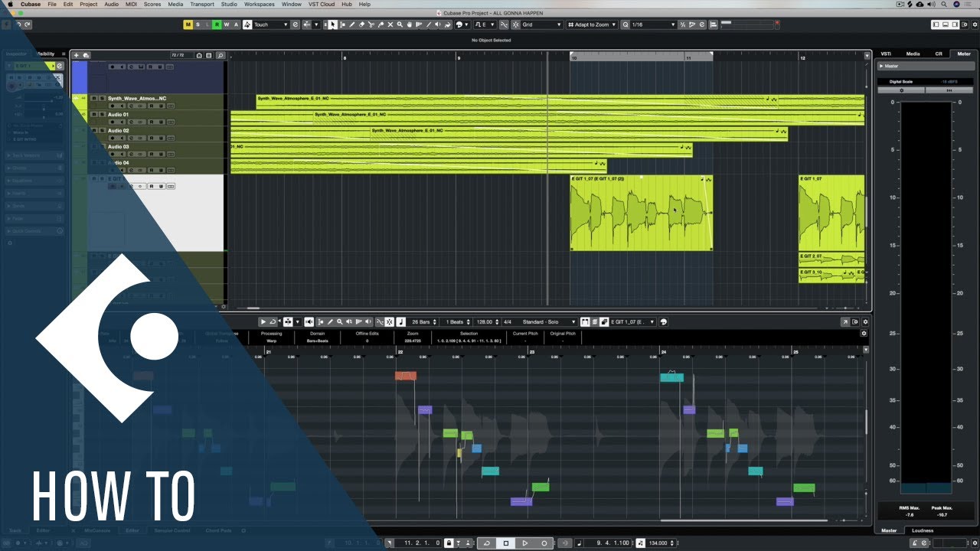This screenshot has height=551, width=980.
Task: Click the transport Record button
Action: 544,543
